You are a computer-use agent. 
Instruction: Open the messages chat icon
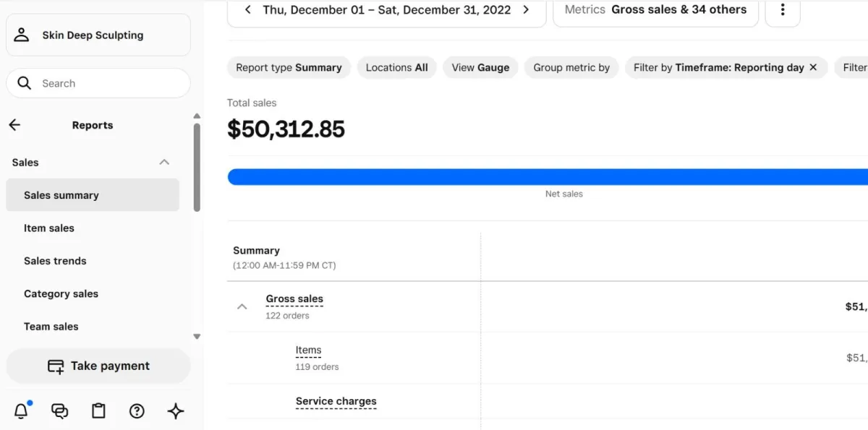(x=60, y=411)
